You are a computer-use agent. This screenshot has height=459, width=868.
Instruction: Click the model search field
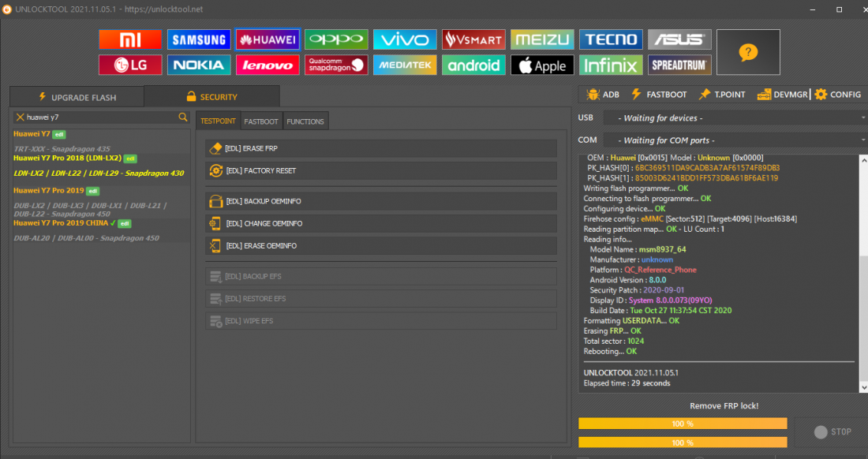(101, 118)
